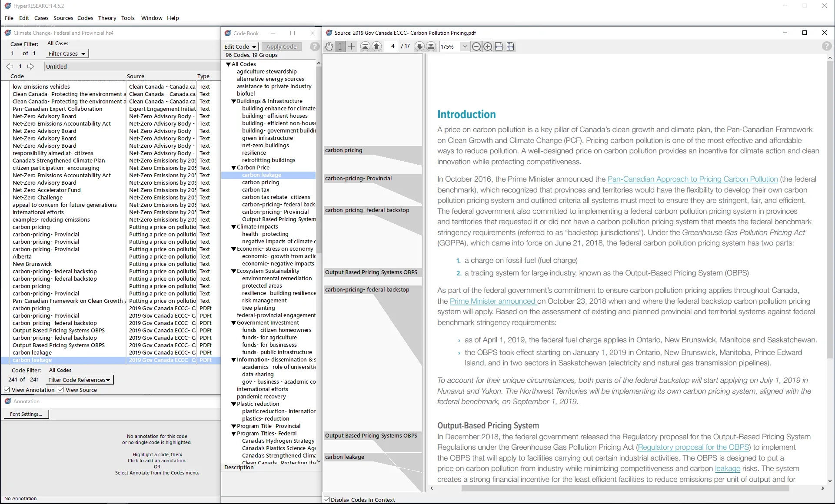Open the zoom percentage dropdown showing 175%

[x=466, y=46]
